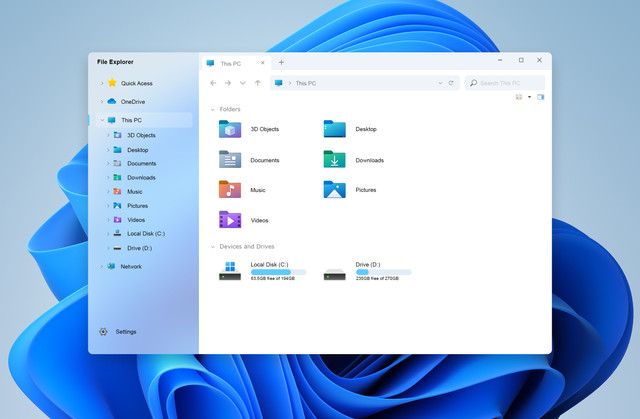
Task: Click '63.5GB free of 194GB' text
Action: point(273,279)
